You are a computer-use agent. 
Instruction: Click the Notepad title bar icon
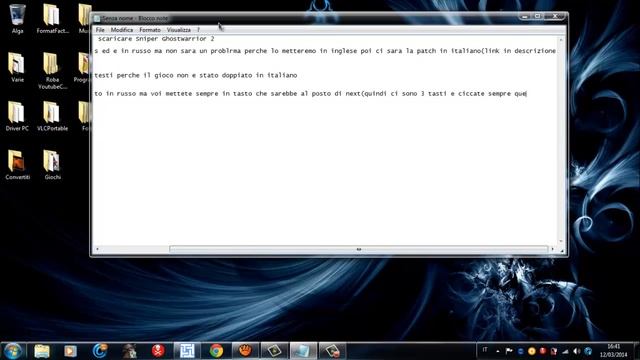[x=97, y=18]
